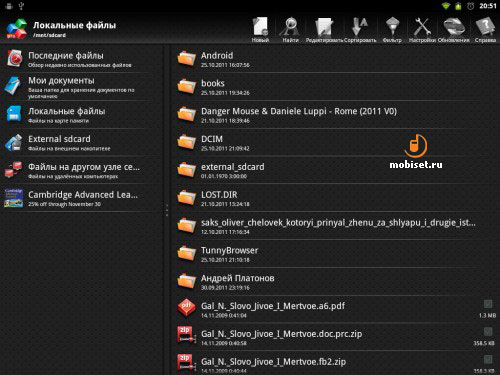500x375 pixels.
Task: Tap zip icon for Mertvoe.doc.prc.zip
Action: 186,335
